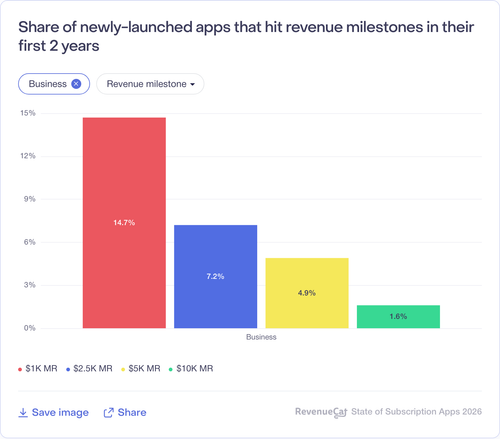The height and width of the screenshot is (439, 500).
Task: Click the Share link text
Action: point(132,412)
